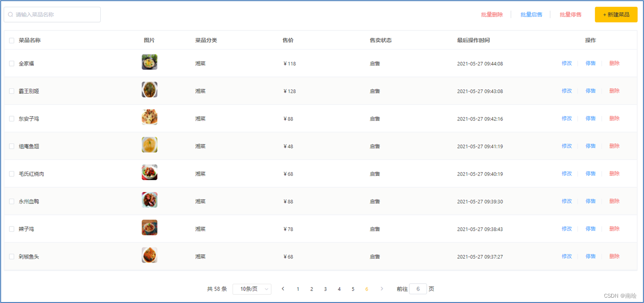Select the 东安子鸡 row checkbox

12,119
